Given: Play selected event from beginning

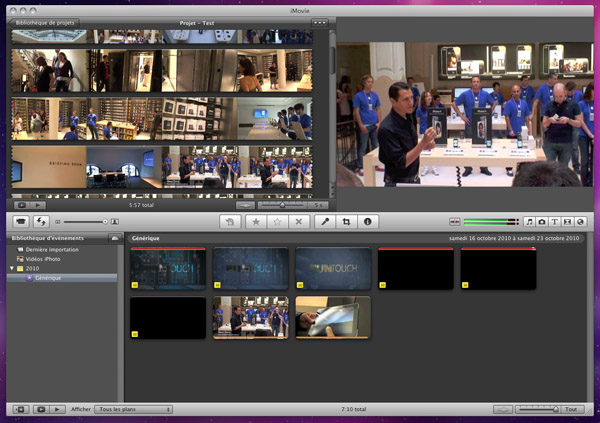Looking at the screenshot, I should click(x=57, y=409).
